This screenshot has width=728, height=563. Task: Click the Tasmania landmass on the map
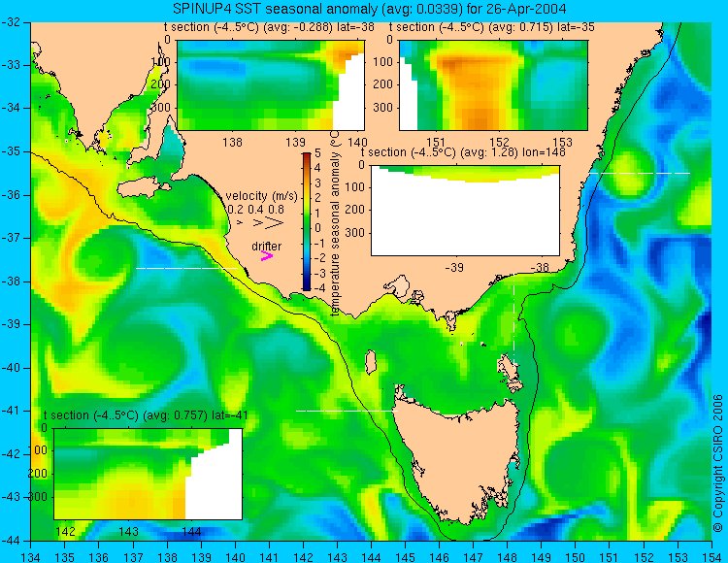point(460,459)
